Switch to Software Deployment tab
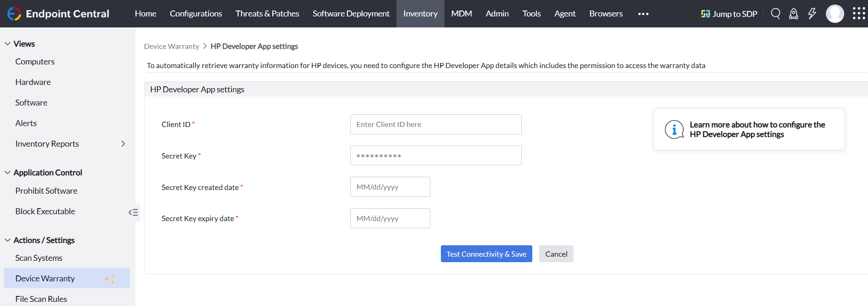This screenshot has height=306, width=868. coord(351,14)
